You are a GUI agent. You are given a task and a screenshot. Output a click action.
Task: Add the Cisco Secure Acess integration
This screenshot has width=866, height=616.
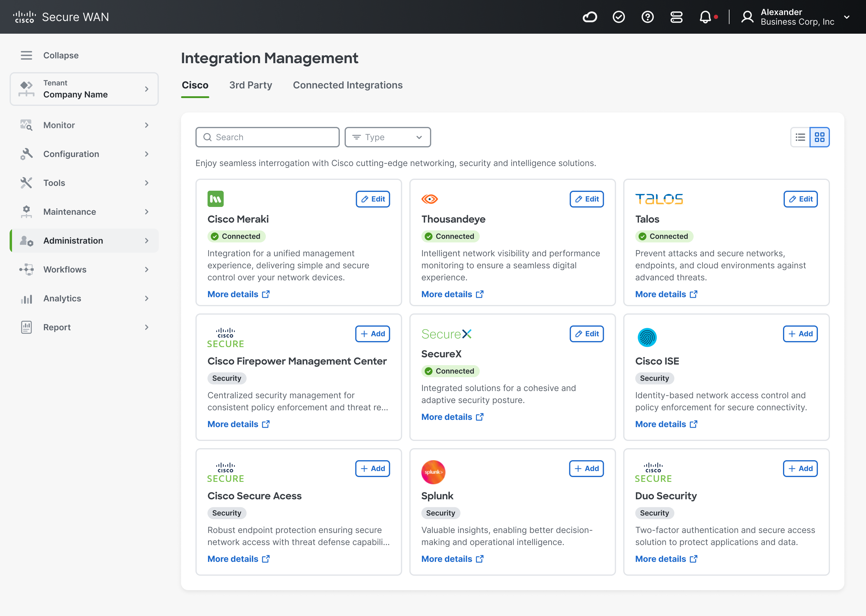372,468
